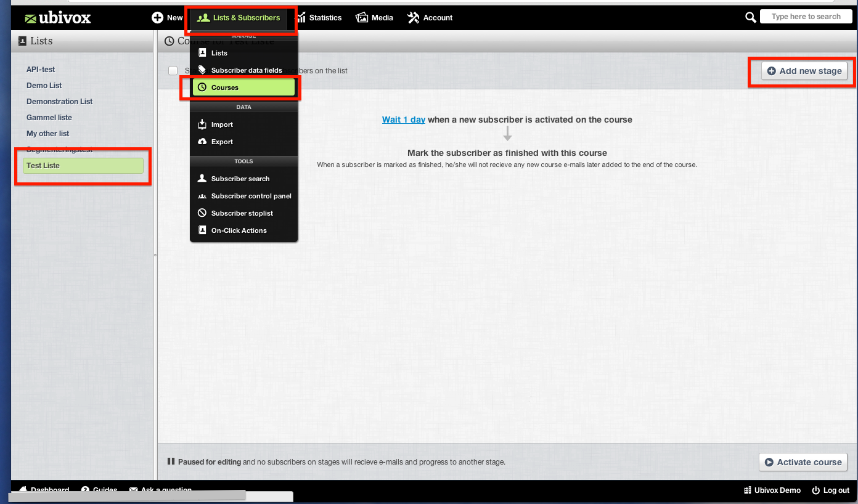Select Courses in the dropdown
The image size is (858, 504).
(x=244, y=87)
